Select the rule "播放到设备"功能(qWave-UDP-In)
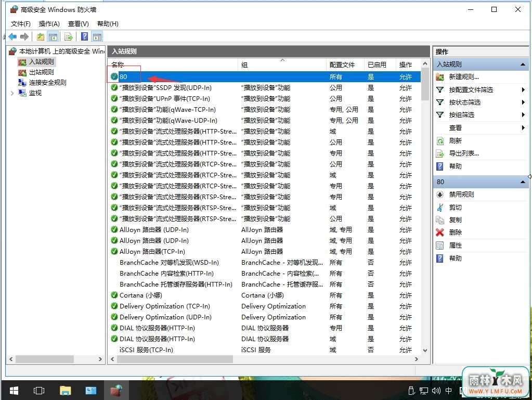The height and width of the screenshot is (400, 532). (x=264, y=121)
